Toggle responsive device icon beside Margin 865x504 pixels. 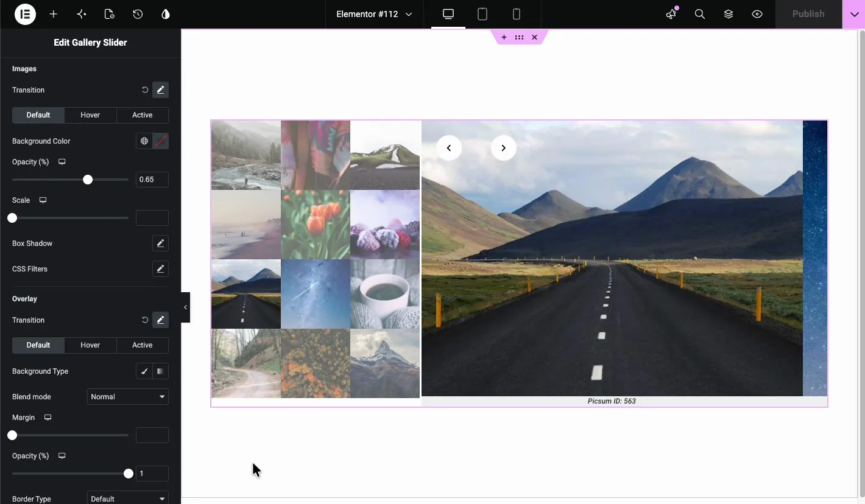coord(48,418)
